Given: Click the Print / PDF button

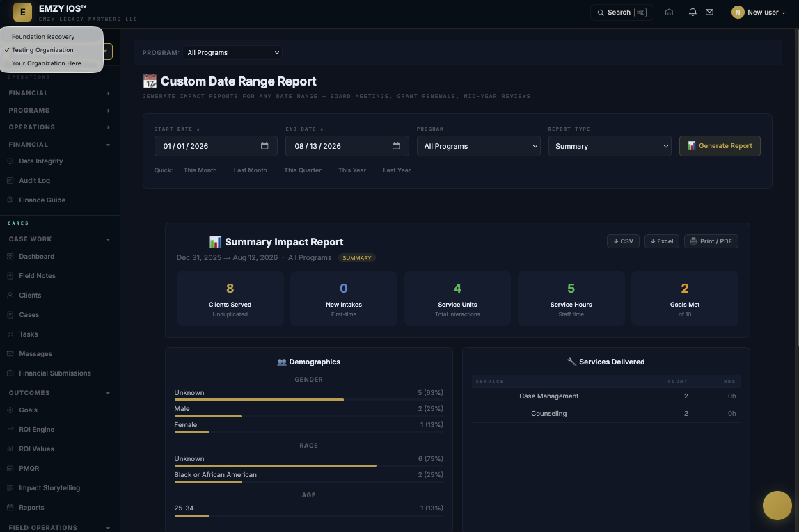Looking at the screenshot, I should [x=711, y=241].
